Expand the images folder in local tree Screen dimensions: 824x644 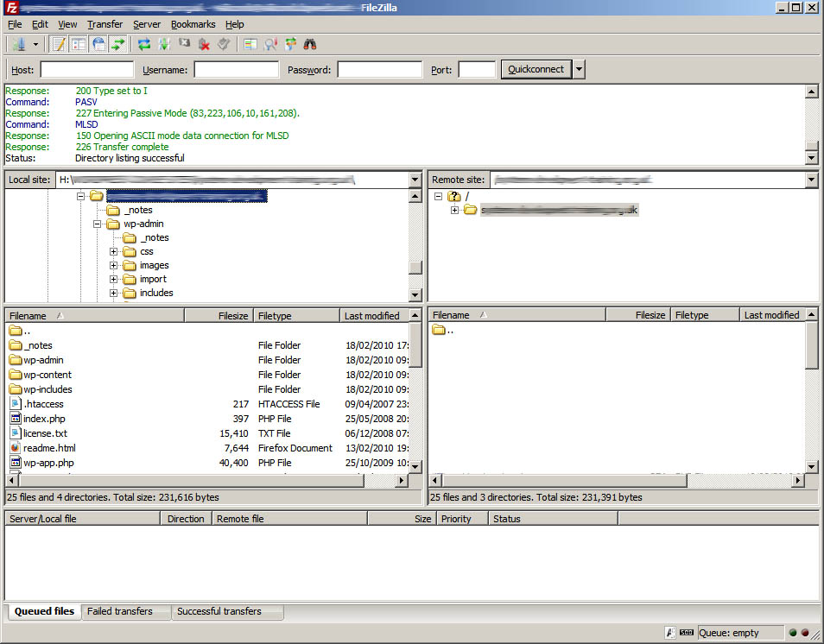coord(113,265)
